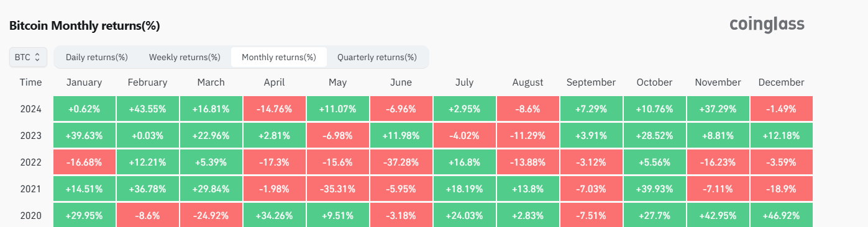The width and height of the screenshot is (868, 227).
Task: Select the 2020 row label
Action: coord(30,215)
